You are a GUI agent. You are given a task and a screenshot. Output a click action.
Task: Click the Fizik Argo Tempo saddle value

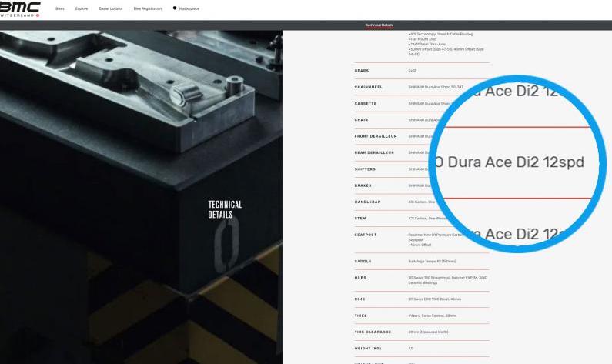pyautogui.click(x=432, y=261)
